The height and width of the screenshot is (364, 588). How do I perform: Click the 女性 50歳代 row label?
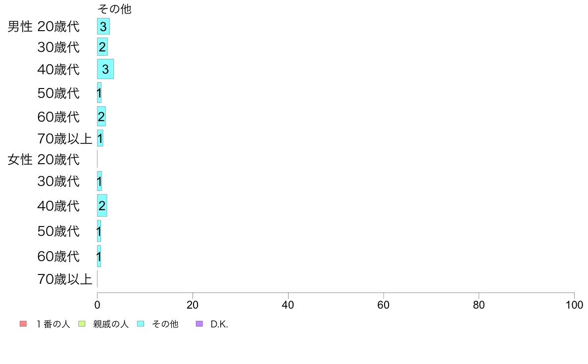(58, 231)
